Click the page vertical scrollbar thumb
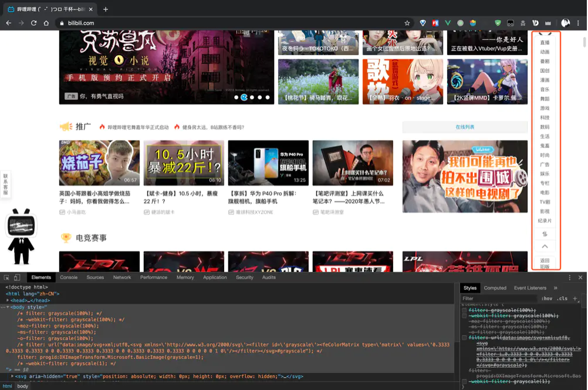588x390 pixels. point(584,42)
